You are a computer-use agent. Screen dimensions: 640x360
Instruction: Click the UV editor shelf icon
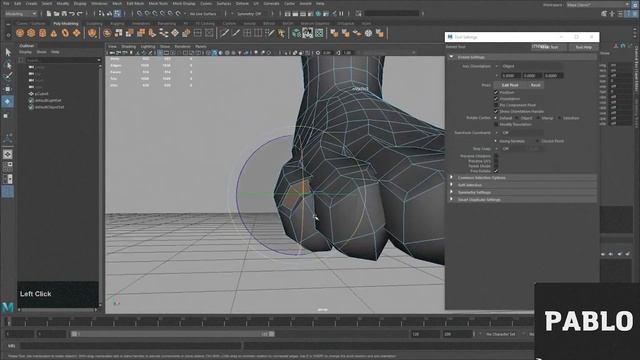(x=319, y=33)
